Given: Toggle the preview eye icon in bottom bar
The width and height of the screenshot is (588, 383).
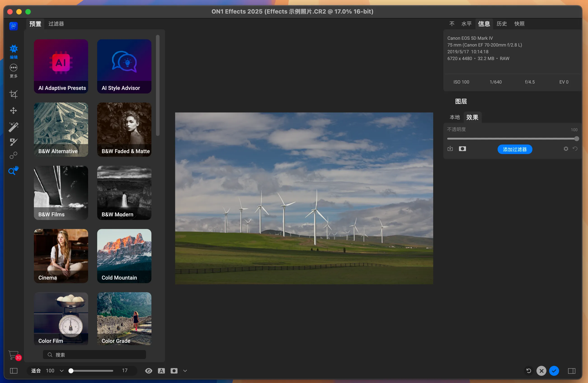Looking at the screenshot, I should pyautogui.click(x=148, y=371).
